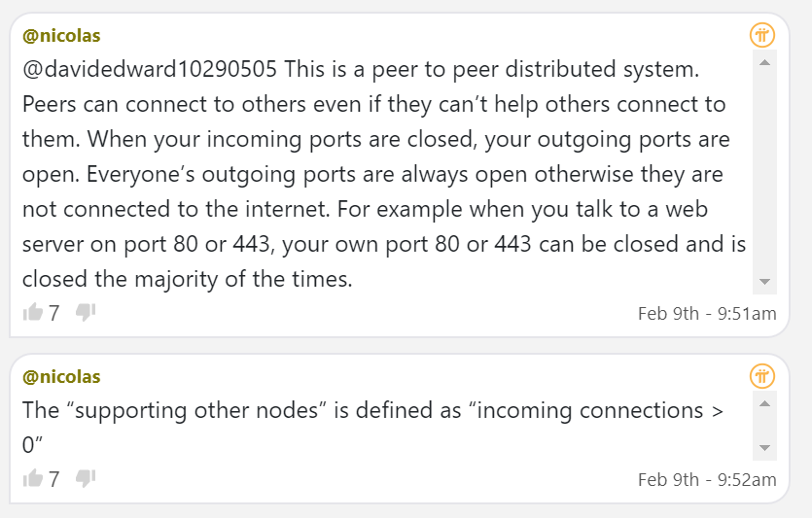Click the up scroll arrow in second message

[764, 403]
